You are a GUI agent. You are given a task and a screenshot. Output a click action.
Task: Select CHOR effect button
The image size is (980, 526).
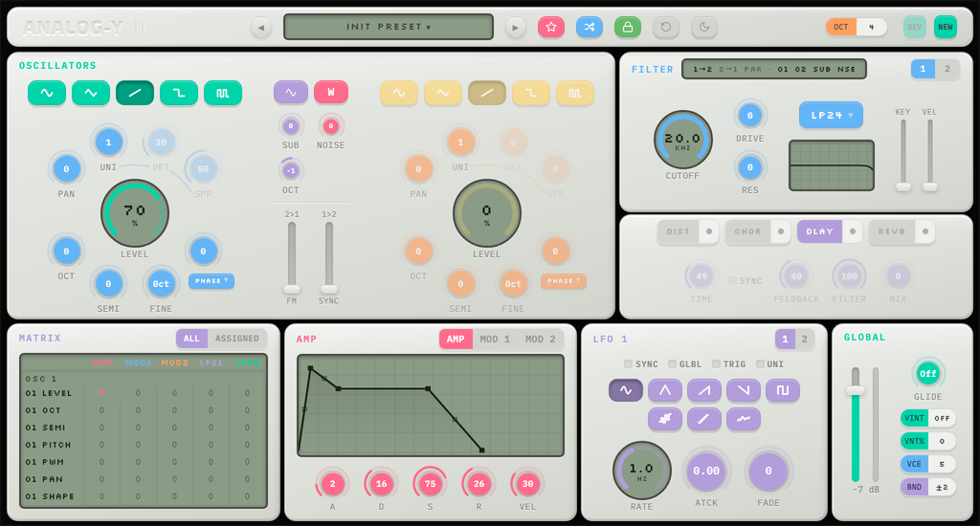click(x=748, y=231)
